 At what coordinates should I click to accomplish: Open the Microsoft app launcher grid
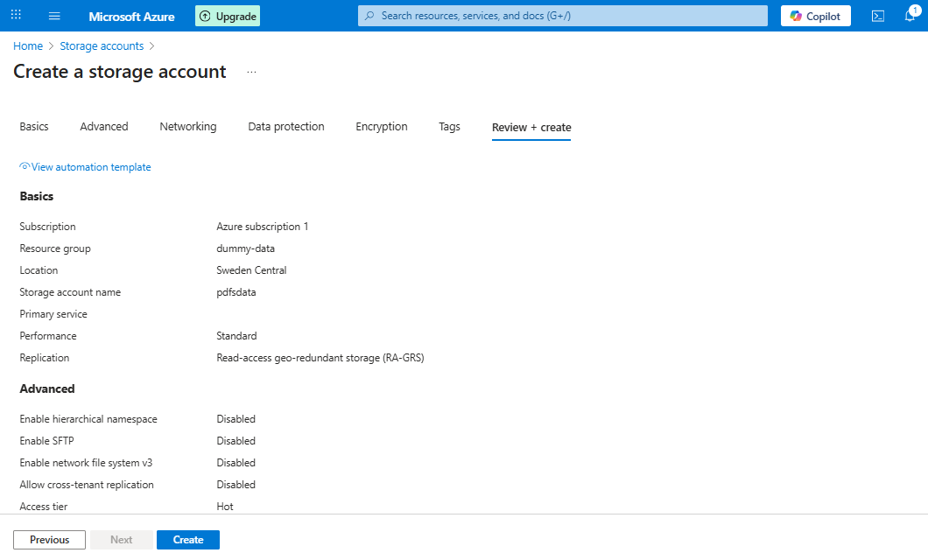(x=16, y=15)
